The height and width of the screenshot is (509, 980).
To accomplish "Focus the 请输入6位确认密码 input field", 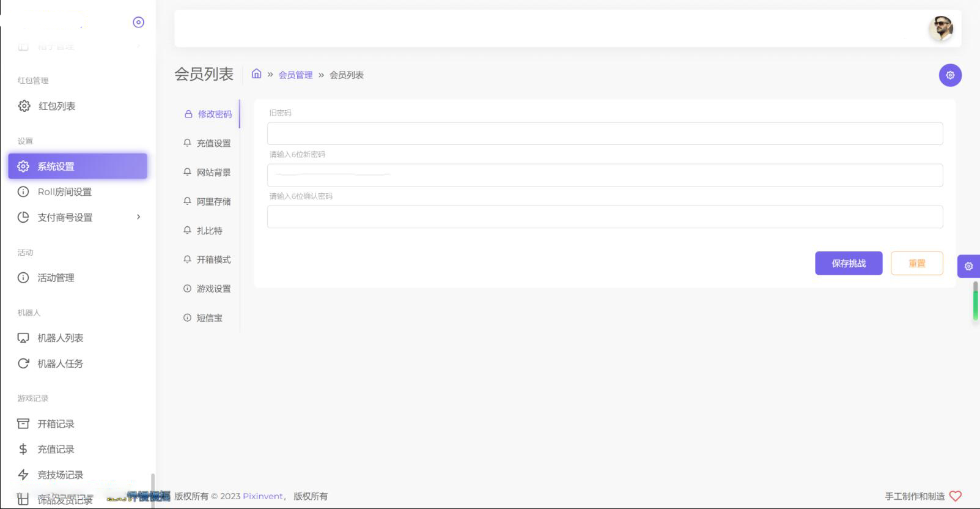I will [x=605, y=217].
